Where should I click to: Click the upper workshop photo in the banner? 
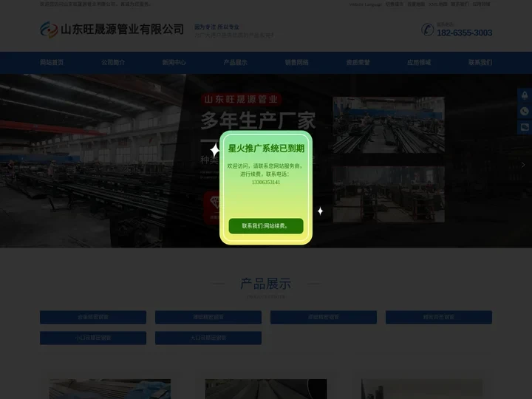[x=389, y=125]
